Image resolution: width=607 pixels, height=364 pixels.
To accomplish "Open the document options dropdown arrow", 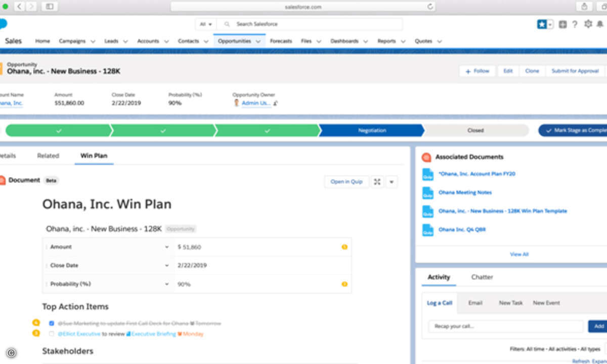I will coord(392,181).
